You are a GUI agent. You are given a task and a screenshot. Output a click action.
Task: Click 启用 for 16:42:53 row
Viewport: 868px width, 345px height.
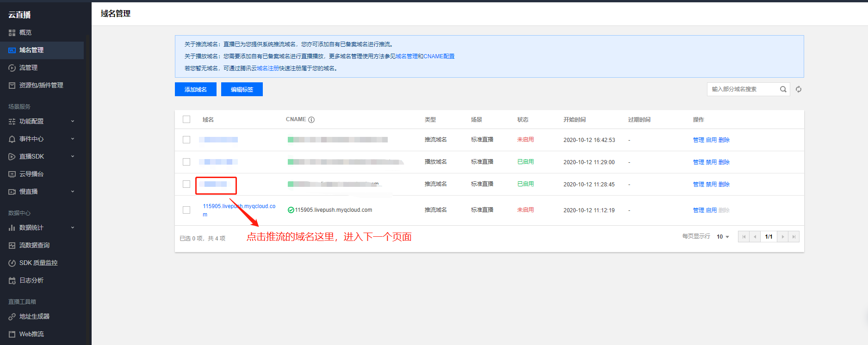point(711,140)
